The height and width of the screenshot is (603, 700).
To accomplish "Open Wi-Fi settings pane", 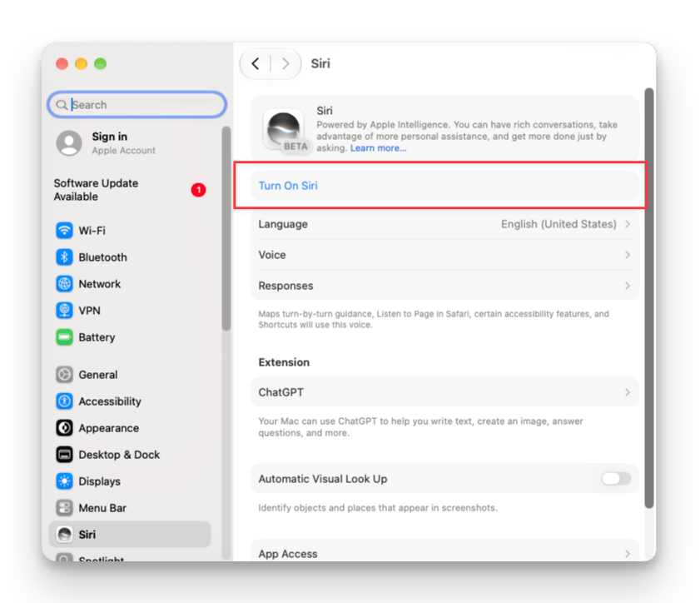I will (x=130, y=231).
